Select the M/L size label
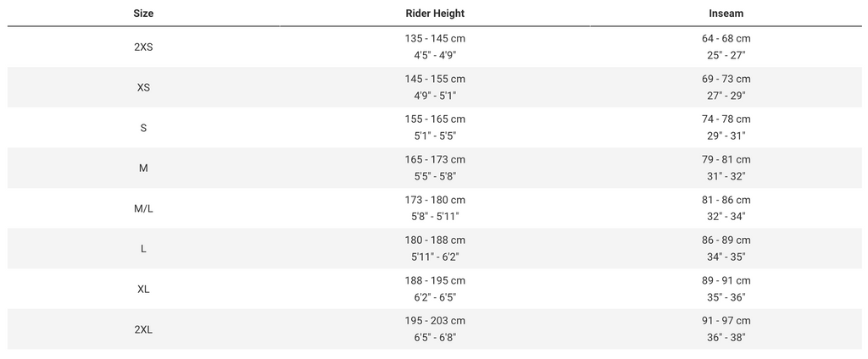This screenshot has height=359, width=868. [143, 208]
